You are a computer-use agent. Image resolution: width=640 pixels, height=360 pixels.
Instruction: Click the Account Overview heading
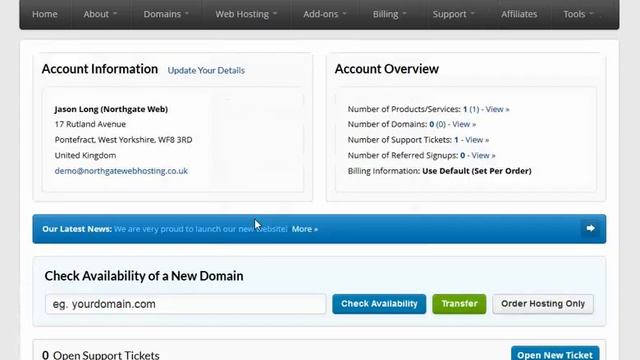(387, 69)
